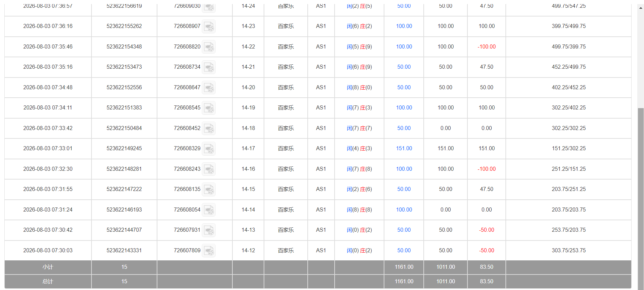Open video replay icon for round 726608329
Image resolution: width=644 pixels, height=290 pixels.
(x=209, y=149)
